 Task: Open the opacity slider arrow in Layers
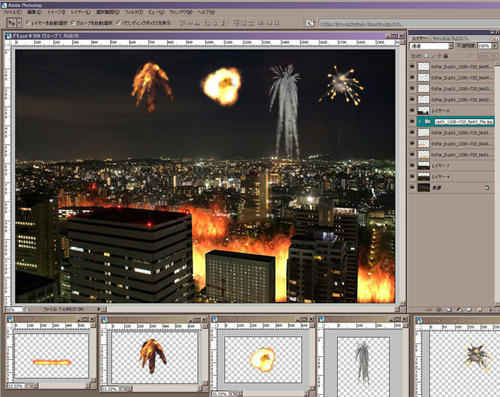[x=494, y=46]
